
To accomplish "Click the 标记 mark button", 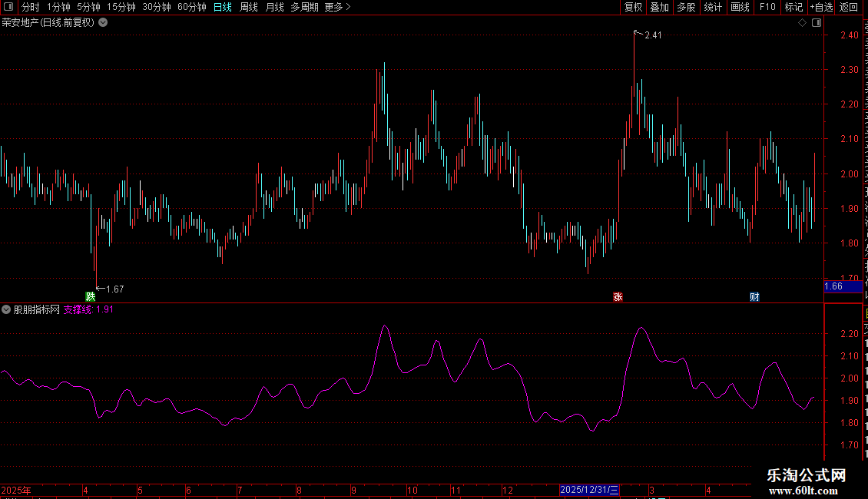I will [793, 7].
